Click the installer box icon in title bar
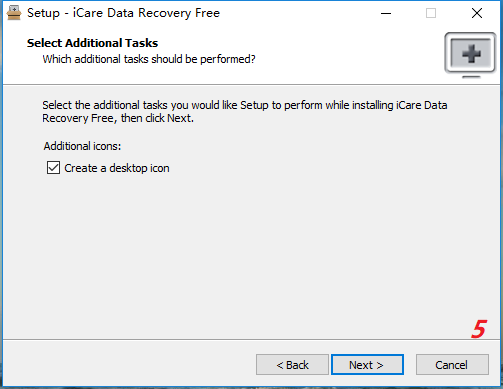This screenshot has height=389, width=503. [14, 13]
